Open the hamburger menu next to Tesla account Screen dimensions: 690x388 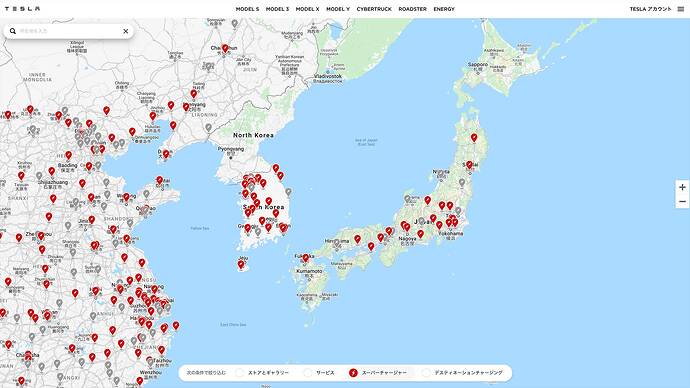pyautogui.click(x=681, y=9)
